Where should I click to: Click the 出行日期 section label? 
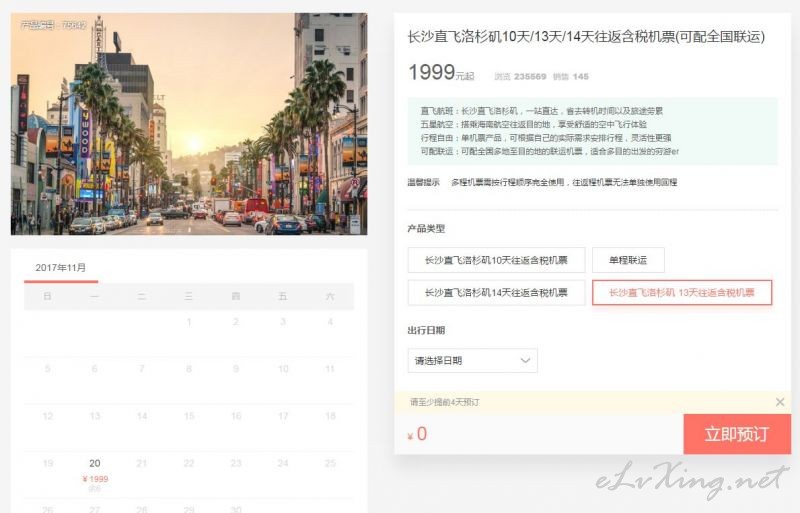426,330
